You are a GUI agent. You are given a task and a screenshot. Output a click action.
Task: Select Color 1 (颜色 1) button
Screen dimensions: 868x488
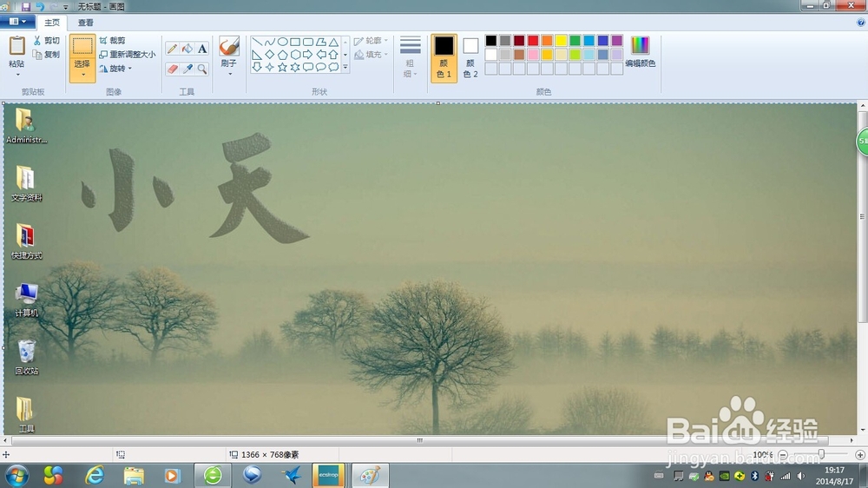click(x=444, y=57)
